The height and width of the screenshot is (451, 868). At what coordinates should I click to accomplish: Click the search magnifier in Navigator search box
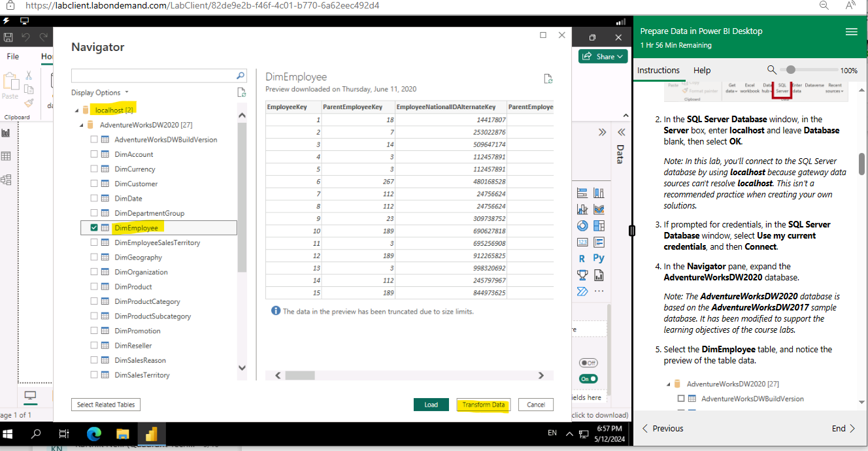[x=241, y=76]
